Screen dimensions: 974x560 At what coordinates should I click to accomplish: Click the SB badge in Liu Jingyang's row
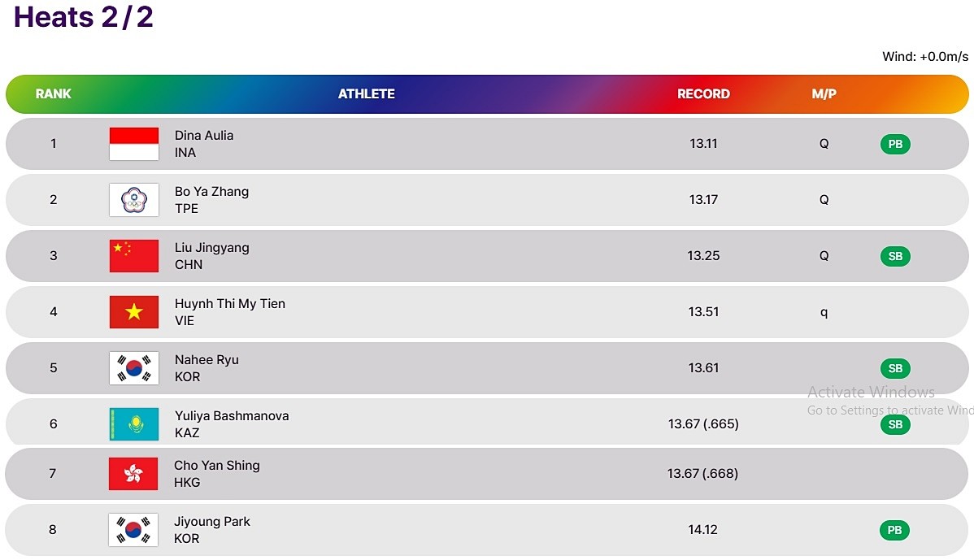[x=895, y=256]
